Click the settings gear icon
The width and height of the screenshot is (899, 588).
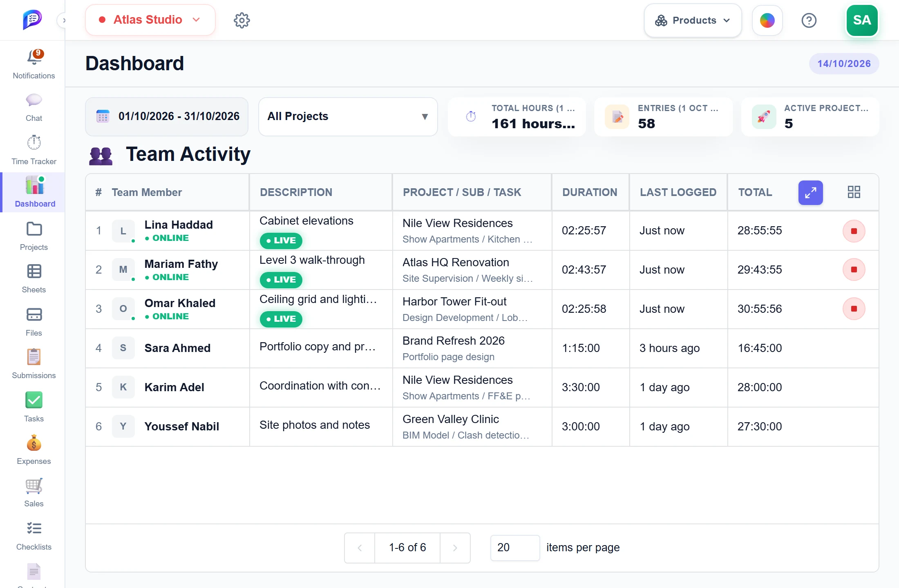click(x=242, y=20)
